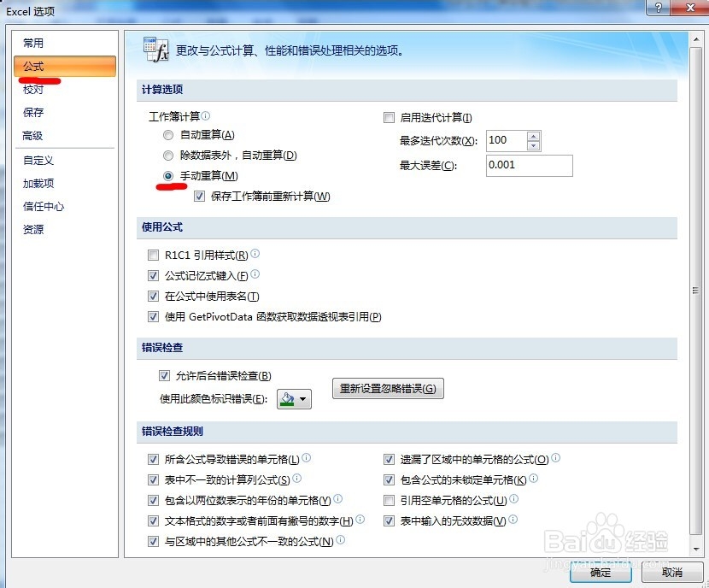Screen dimensions: 709x588
Task: Click info icon next to 公式记忆式键入
Action: (x=255, y=274)
